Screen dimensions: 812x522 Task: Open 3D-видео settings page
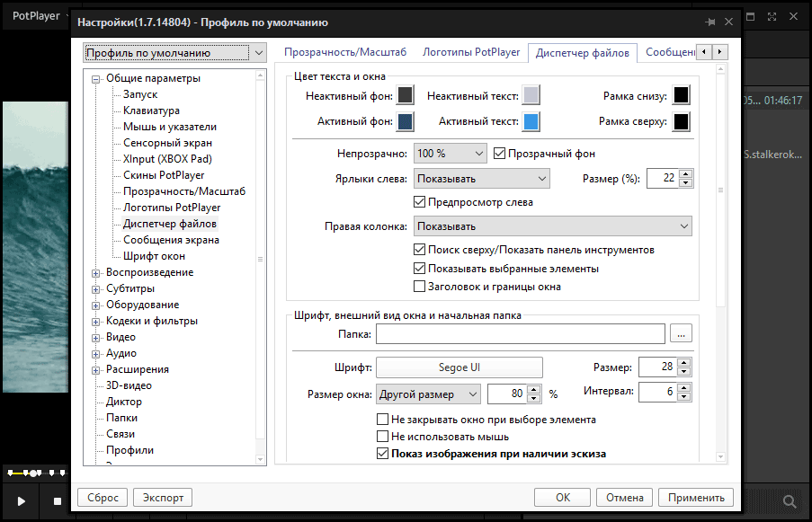129,385
